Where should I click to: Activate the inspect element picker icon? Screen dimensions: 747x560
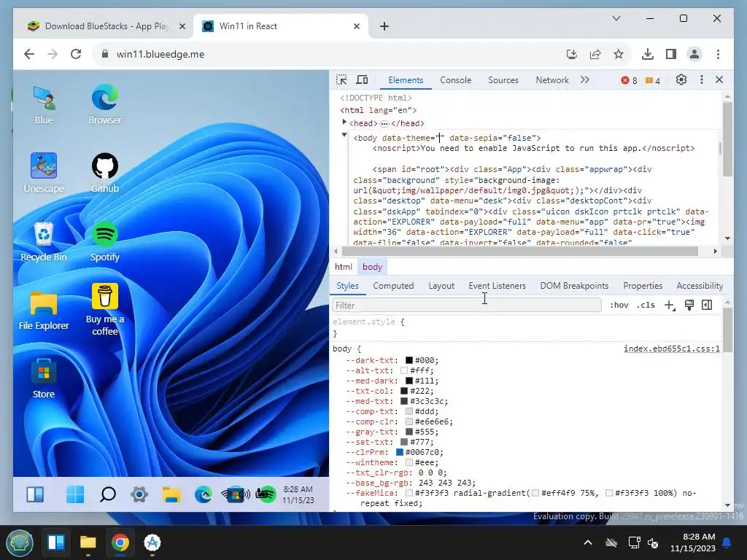[341, 80]
